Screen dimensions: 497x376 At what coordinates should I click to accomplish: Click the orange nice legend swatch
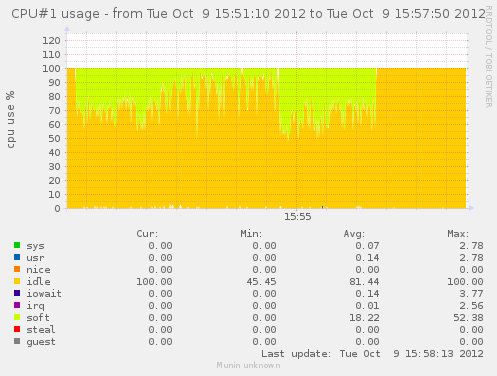17,269
